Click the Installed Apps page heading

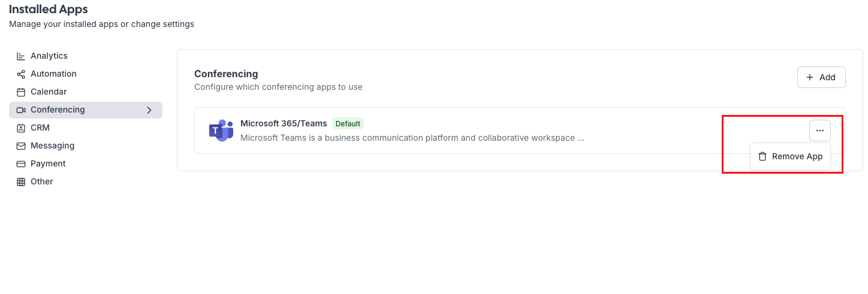(x=49, y=10)
